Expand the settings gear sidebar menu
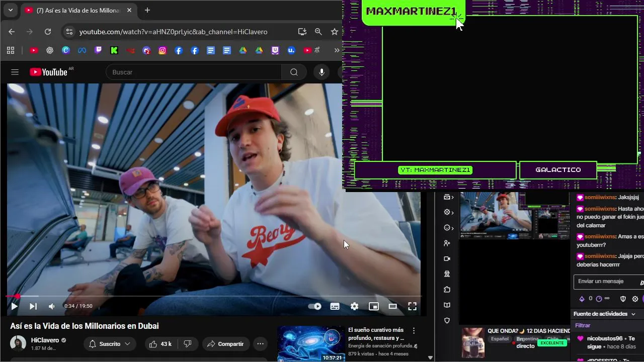Screen dimensions: 644x362 coord(448,212)
